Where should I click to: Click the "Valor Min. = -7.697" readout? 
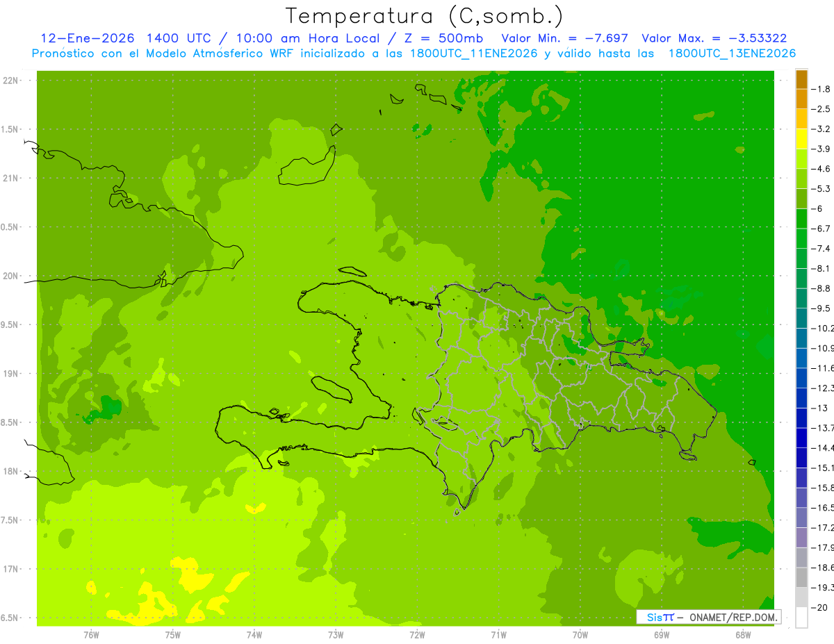click(564, 38)
